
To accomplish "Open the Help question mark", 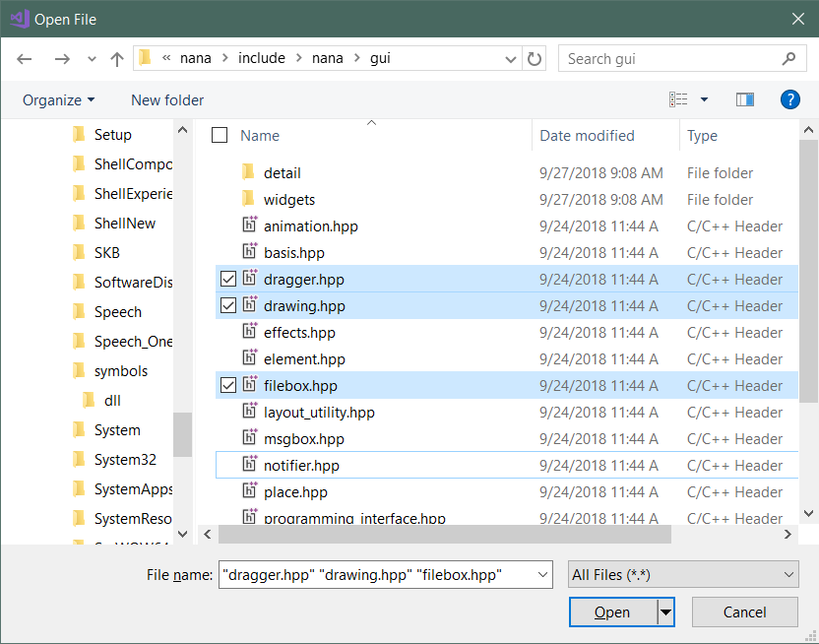I will 790,99.
